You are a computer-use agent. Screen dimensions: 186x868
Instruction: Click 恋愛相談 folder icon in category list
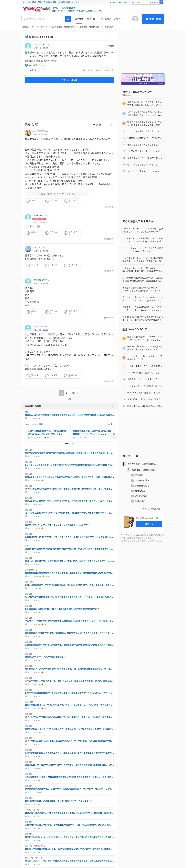tap(132, 475)
